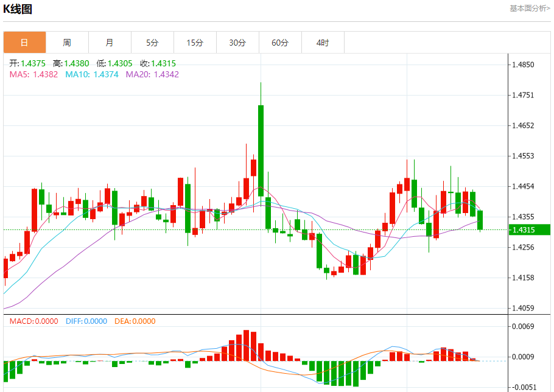Click the last green candlestick at chart end
This screenshot has width=554, height=392.
tap(480, 220)
